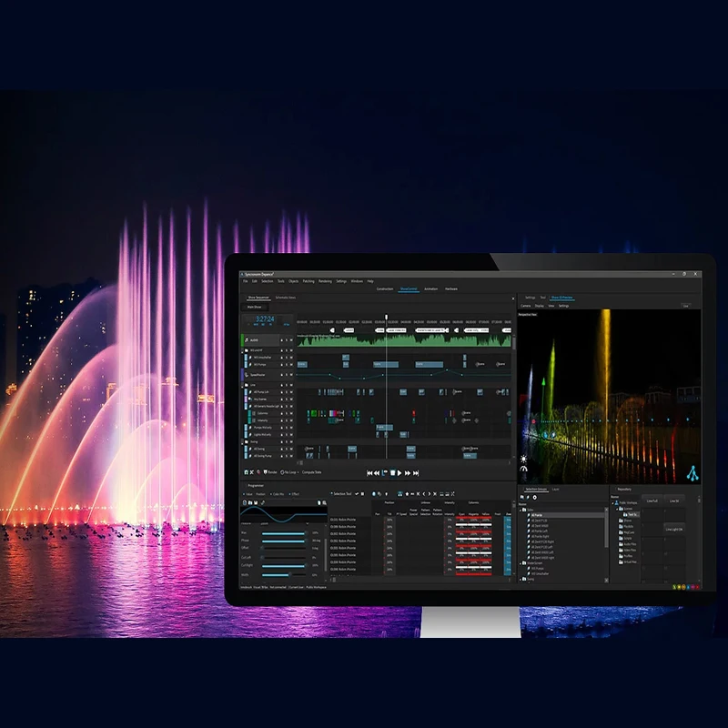This screenshot has height=728, width=728.
Task: Collapse the Public Workspace node in Repository
Action: coord(612,503)
